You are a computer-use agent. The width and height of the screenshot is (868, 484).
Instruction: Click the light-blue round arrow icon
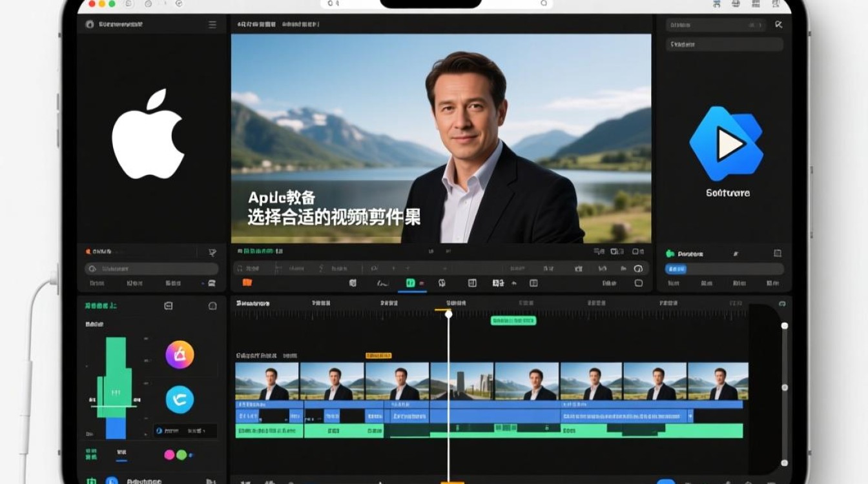180,399
